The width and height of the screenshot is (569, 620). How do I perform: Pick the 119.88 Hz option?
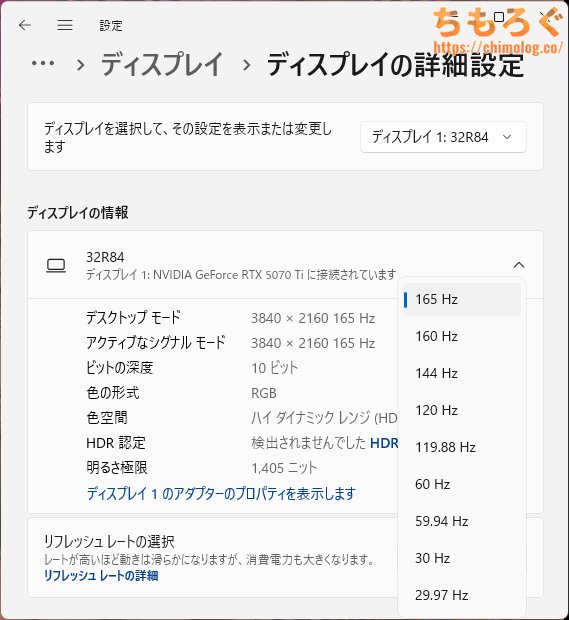click(x=462, y=447)
